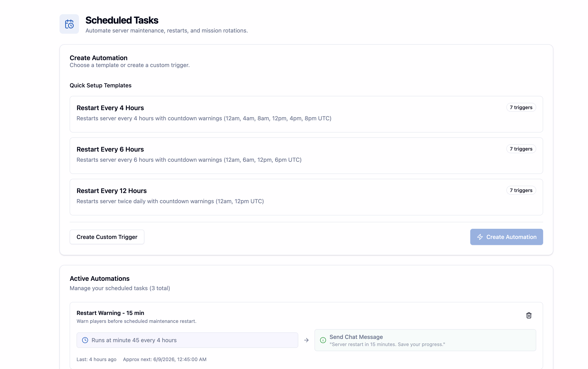Click the 6 Hours template's '12am, 6am, 12pm, 6pm' description
The image size is (588, 369).
point(189,160)
